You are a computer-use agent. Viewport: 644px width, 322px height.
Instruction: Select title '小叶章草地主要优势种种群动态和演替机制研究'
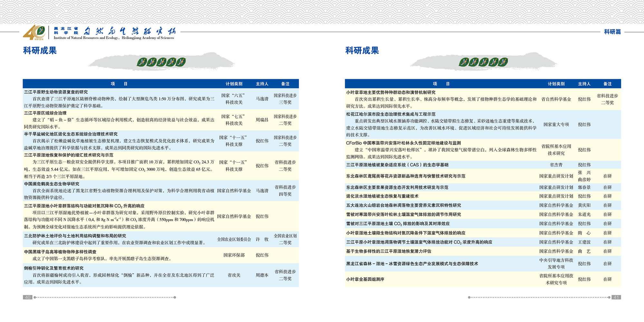[391, 92]
